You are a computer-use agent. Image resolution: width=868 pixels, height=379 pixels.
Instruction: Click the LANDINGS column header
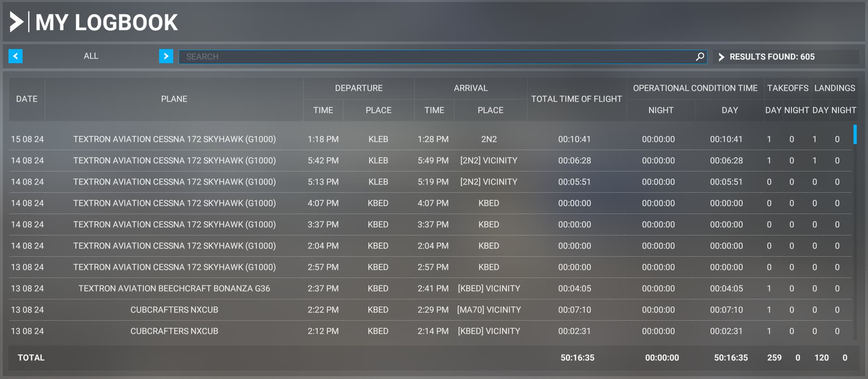(x=834, y=88)
